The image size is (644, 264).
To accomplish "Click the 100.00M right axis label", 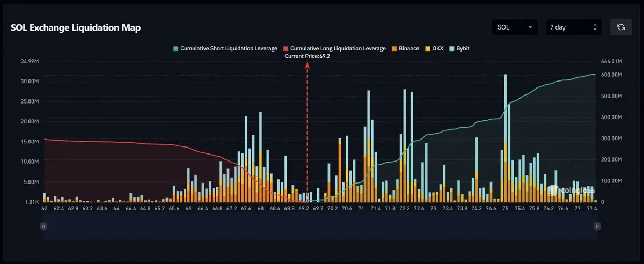I will coord(612,181).
